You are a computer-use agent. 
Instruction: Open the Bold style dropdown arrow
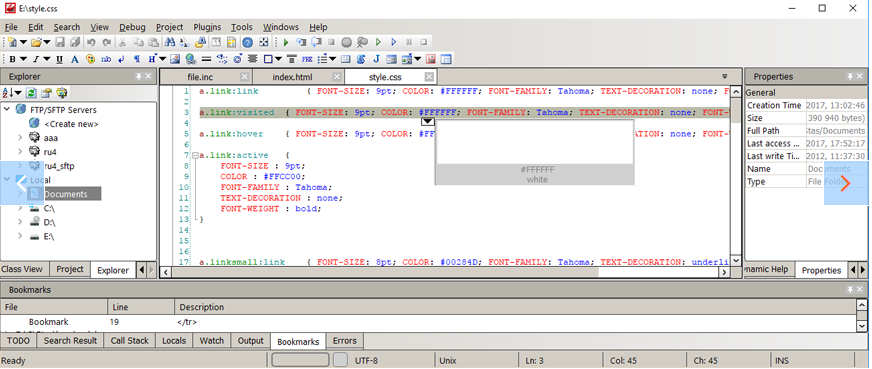[x=23, y=59]
